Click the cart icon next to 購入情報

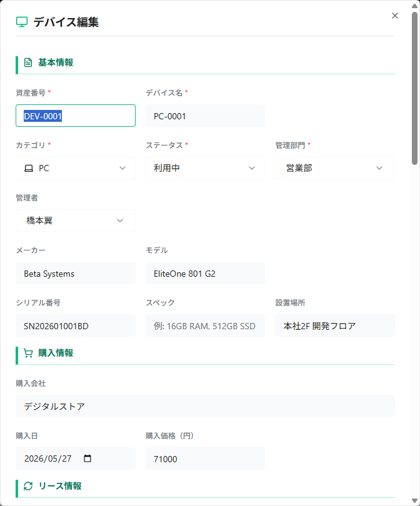pos(28,353)
